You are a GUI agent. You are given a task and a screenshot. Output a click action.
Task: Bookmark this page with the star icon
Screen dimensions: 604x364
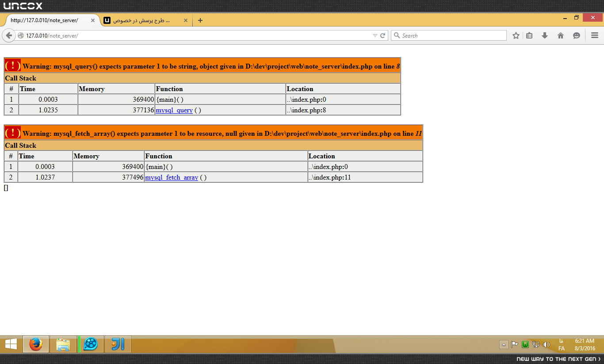tap(516, 35)
